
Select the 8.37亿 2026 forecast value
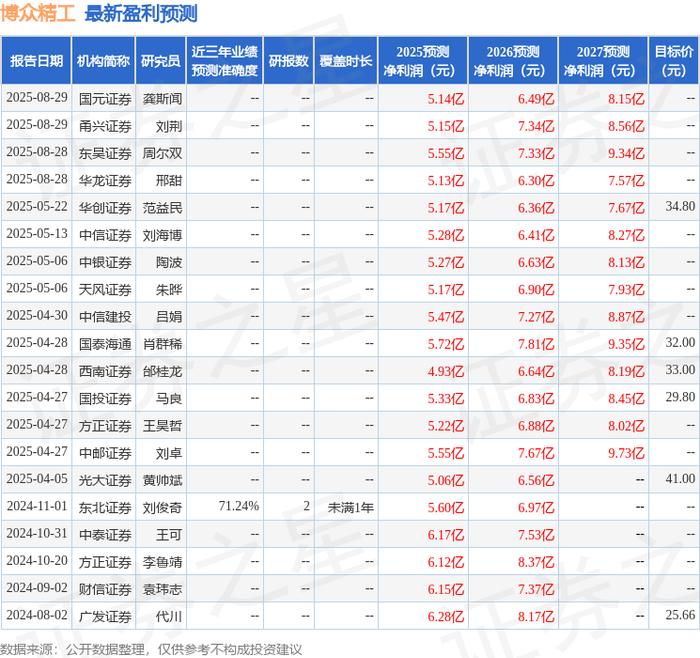tap(536, 562)
